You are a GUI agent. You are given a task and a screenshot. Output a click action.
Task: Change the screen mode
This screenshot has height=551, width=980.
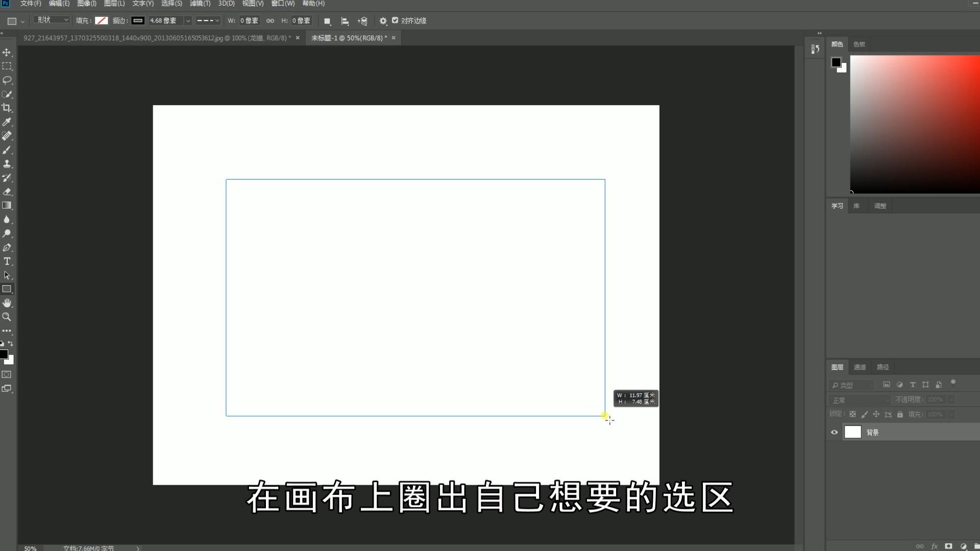coord(7,389)
